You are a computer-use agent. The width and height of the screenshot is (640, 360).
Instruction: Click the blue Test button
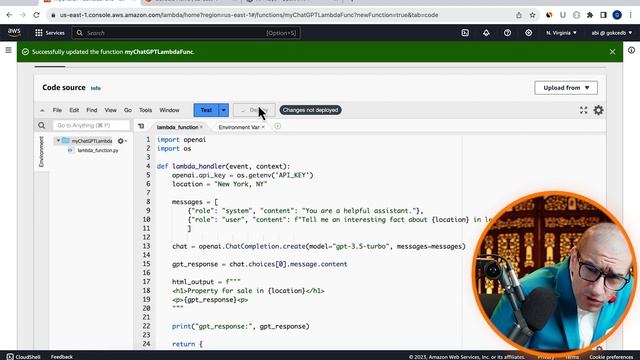[206, 110]
